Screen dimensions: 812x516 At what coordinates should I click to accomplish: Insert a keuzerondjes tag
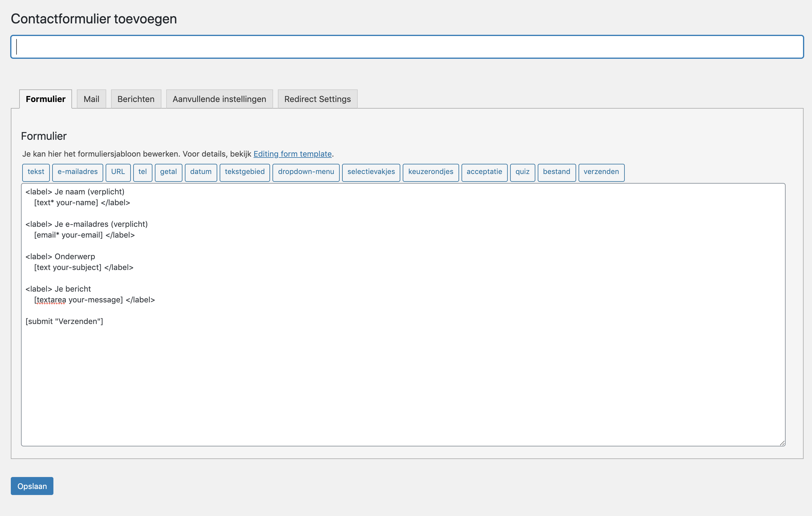point(431,172)
